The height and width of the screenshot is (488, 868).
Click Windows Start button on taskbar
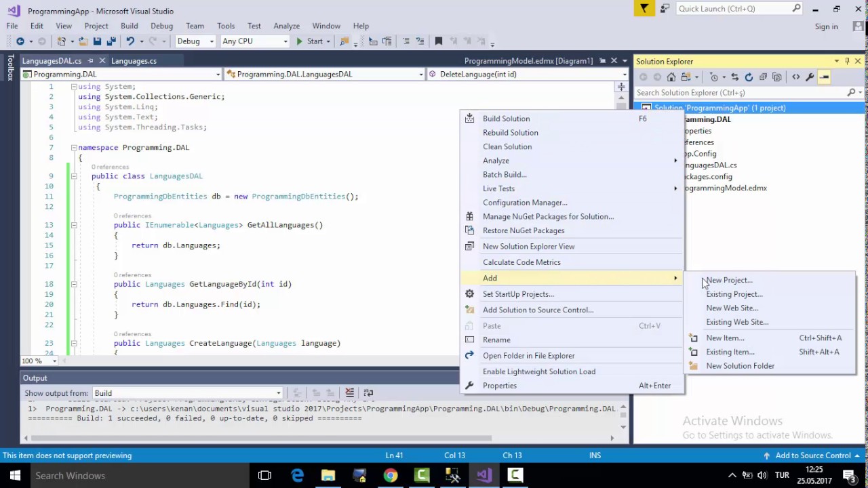tap(15, 475)
